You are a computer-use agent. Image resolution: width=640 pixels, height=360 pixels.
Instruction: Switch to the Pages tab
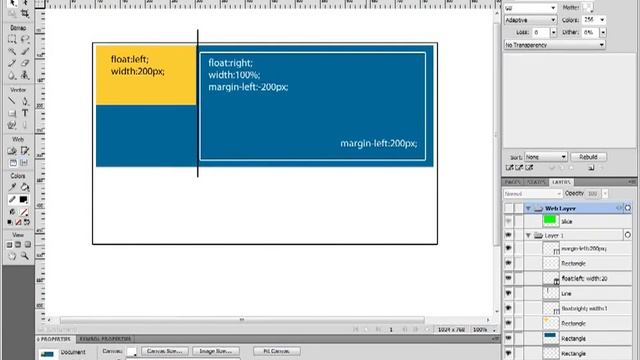tap(513, 182)
